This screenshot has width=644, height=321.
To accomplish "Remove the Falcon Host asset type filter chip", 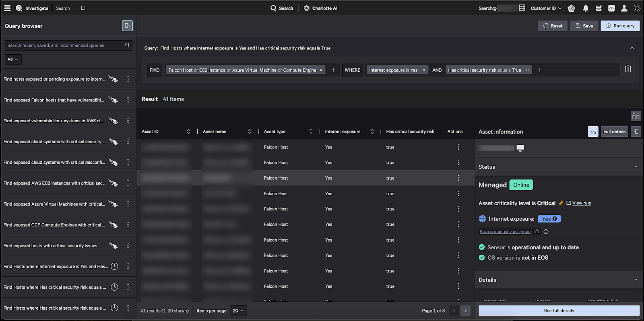I will [321, 70].
